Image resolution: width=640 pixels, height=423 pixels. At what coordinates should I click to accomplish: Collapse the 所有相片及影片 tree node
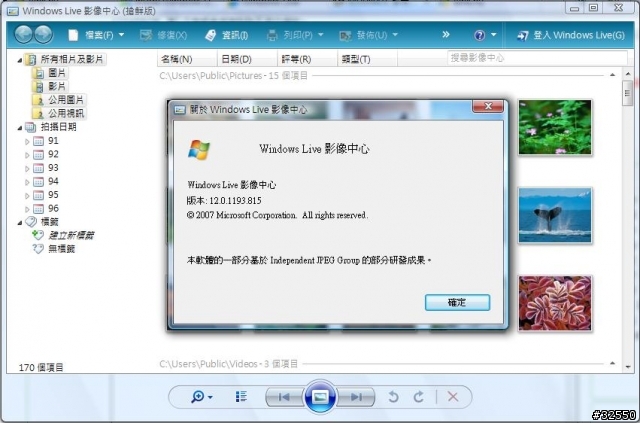pos(20,60)
